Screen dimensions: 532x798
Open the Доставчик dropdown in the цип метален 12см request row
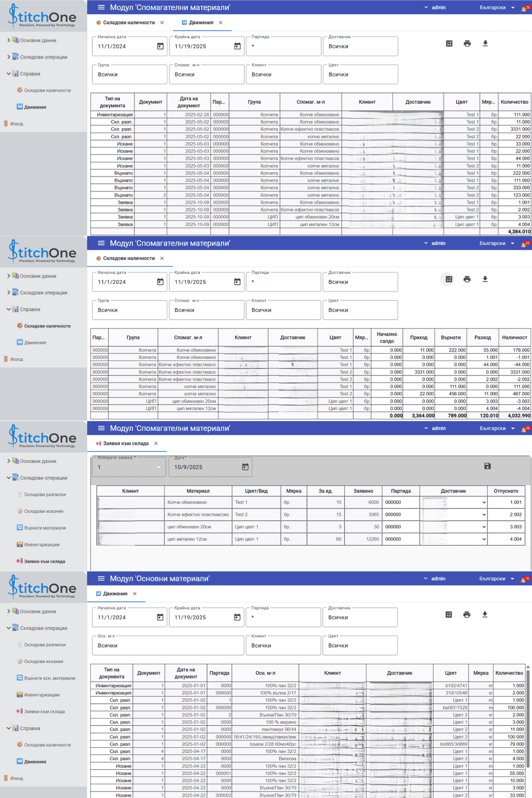tap(484, 539)
